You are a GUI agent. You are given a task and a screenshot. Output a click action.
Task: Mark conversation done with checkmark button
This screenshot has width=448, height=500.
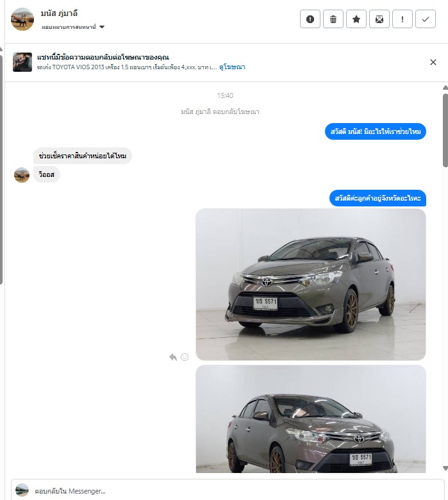[x=426, y=19]
